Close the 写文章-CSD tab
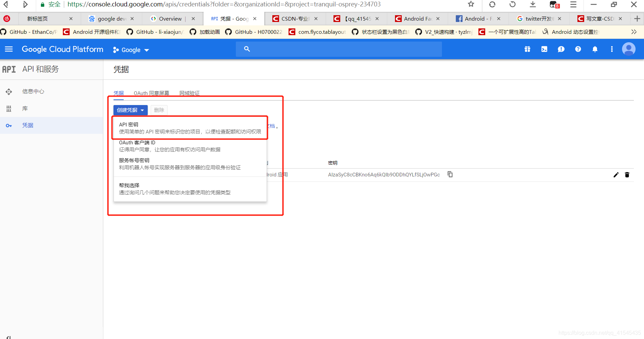644x339 pixels. (620, 19)
